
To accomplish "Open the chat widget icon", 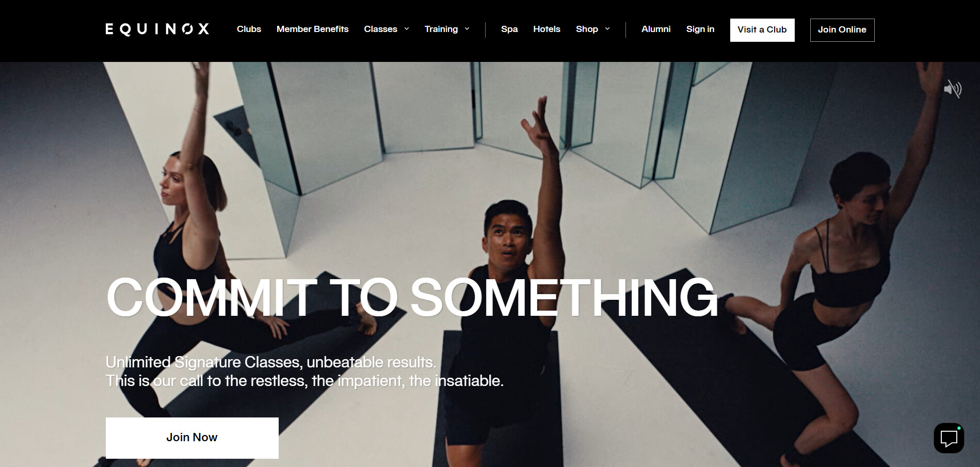I will [949, 438].
